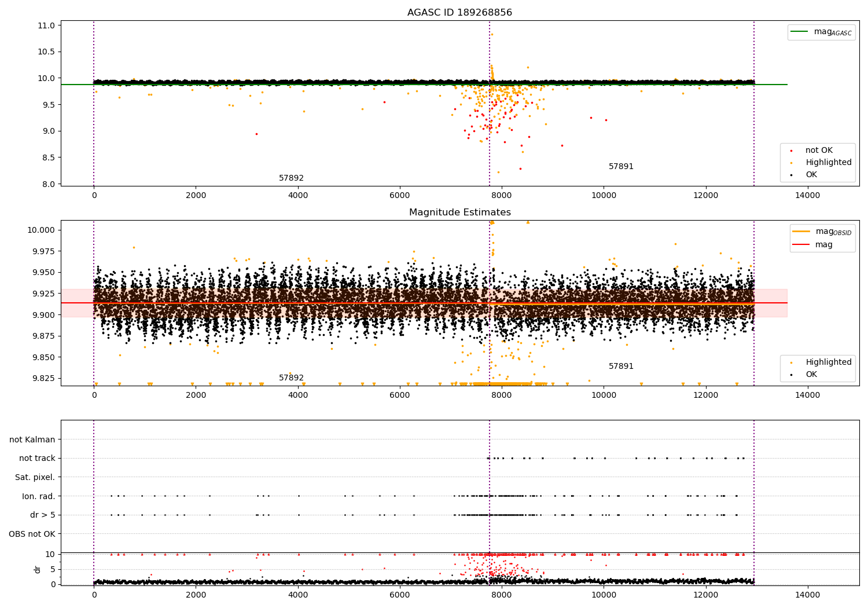Viewport: 868px width, 608px height.
Task: Click the '14000' x-axis tick under bottom plot
Action: pos(808,595)
